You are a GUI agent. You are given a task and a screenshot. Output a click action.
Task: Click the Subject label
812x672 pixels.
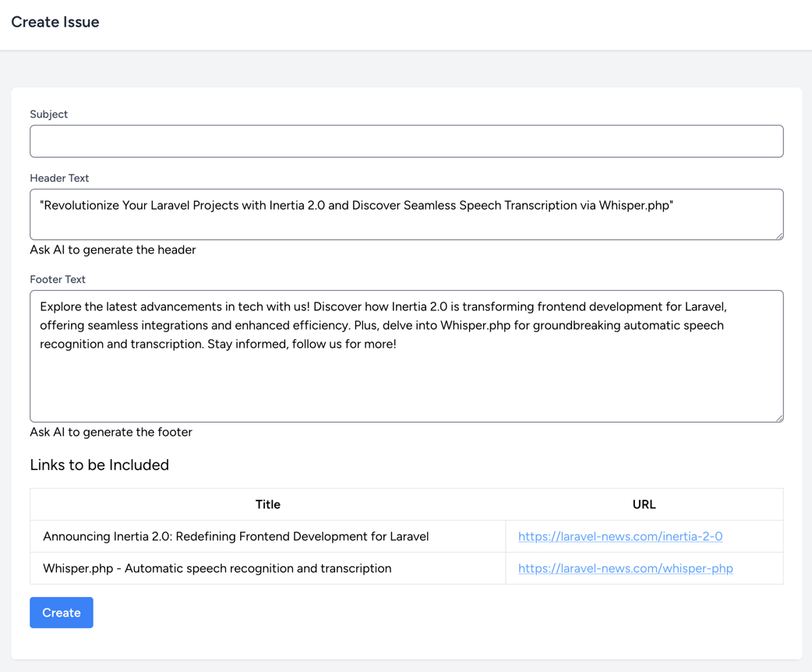[x=48, y=114]
